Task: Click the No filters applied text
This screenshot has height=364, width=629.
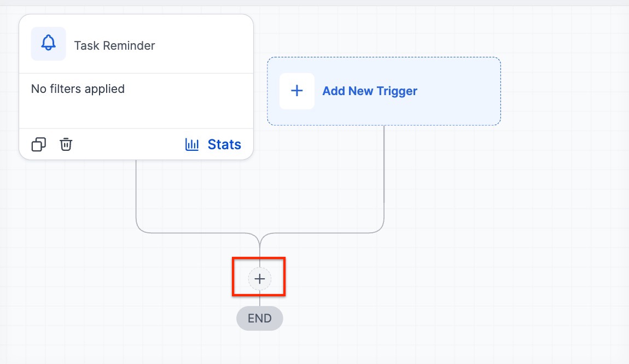Action: pos(78,89)
